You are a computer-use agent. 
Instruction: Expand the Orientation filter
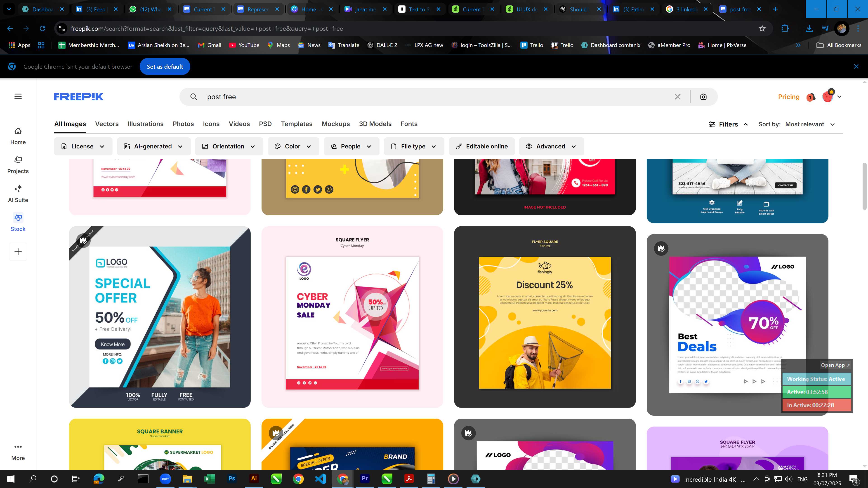(x=229, y=146)
